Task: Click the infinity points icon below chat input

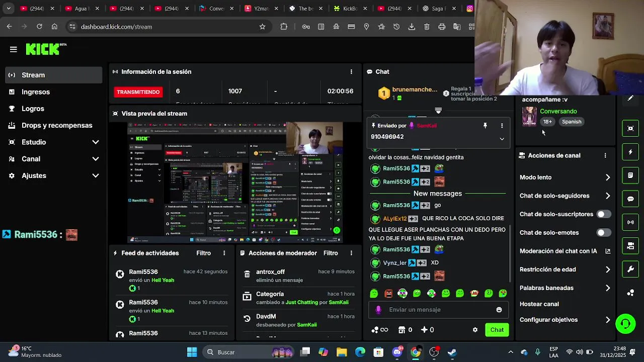Action: coord(380,330)
